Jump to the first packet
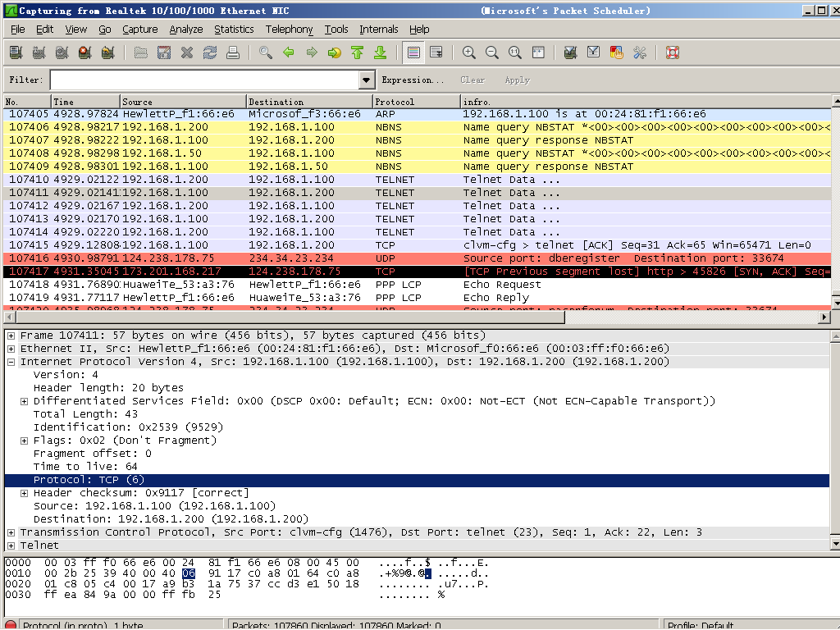 point(357,52)
